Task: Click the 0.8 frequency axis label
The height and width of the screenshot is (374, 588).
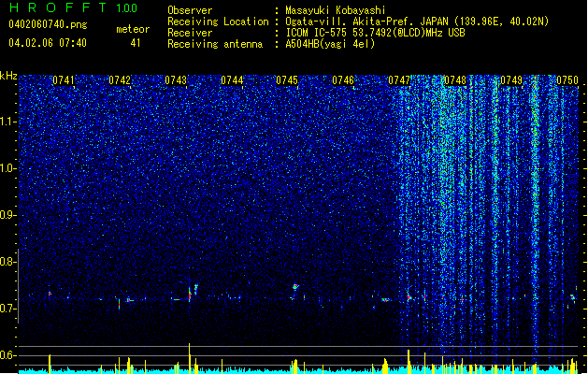Action: 8,262
